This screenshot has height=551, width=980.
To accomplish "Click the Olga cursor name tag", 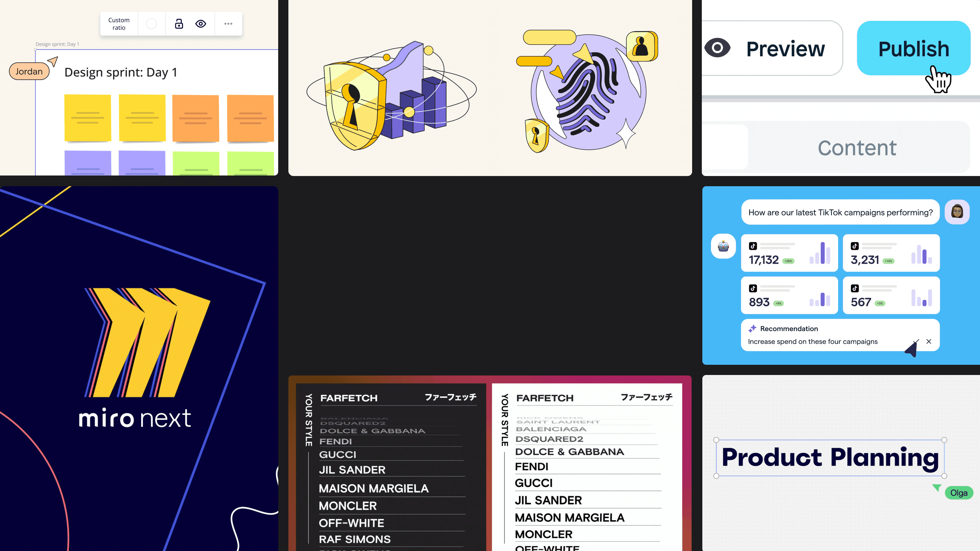I will [x=959, y=493].
